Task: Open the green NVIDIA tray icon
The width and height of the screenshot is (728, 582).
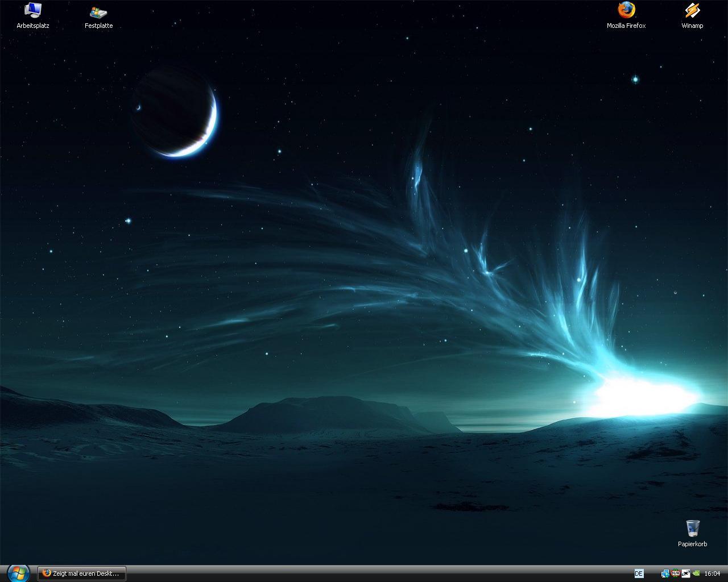Action: point(696,573)
